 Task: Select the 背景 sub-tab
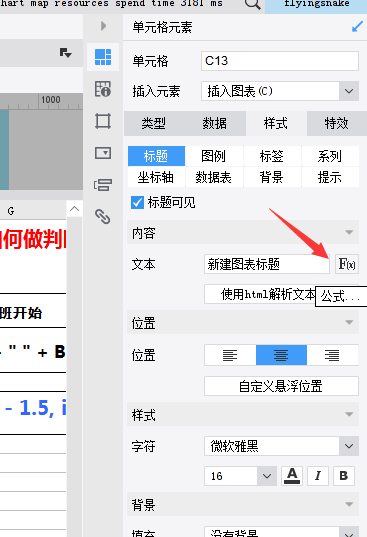coord(272,177)
